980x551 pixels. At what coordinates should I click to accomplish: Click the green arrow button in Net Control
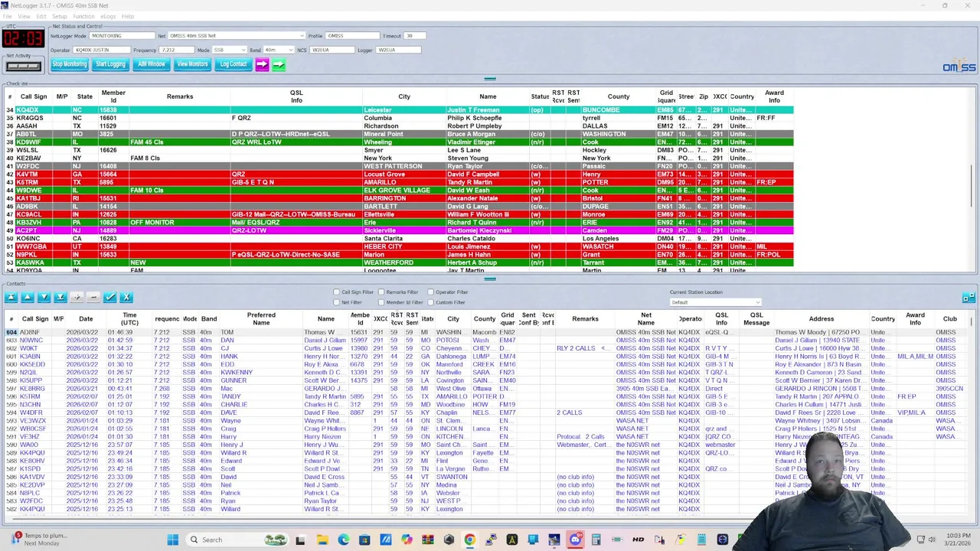[x=279, y=64]
